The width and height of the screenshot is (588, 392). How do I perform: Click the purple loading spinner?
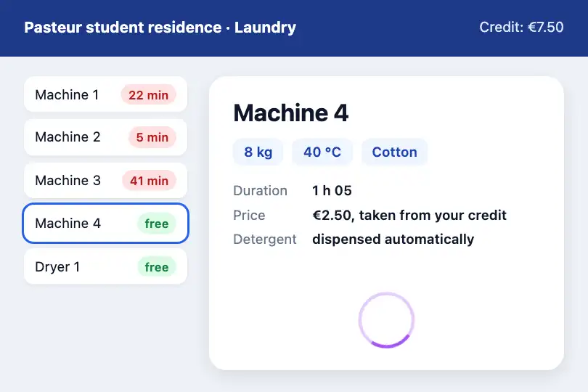[386, 320]
